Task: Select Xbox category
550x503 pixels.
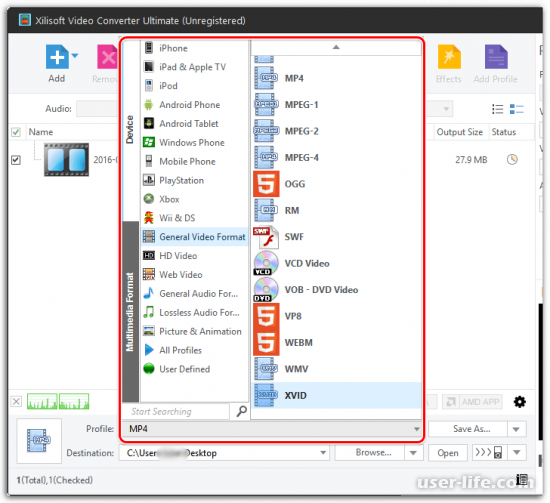Action: 195,199
